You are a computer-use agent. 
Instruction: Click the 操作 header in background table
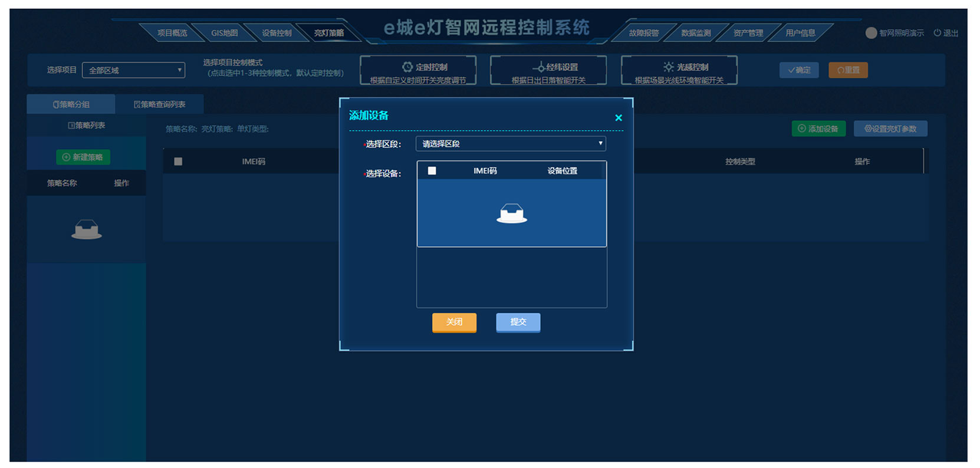pyautogui.click(x=862, y=162)
